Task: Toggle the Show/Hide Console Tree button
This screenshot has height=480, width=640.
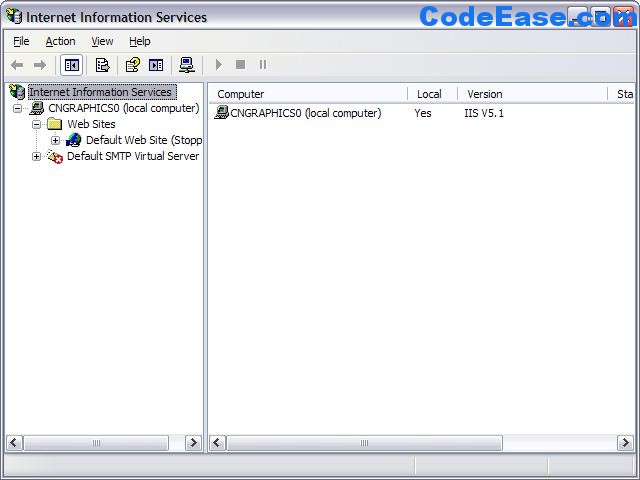Action: tap(72, 65)
